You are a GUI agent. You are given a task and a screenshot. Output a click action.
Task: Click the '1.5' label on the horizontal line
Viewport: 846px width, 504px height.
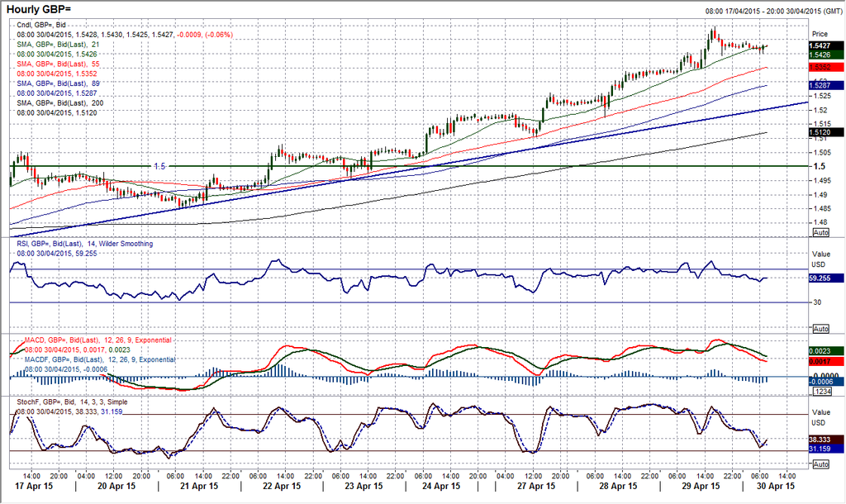point(159,166)
